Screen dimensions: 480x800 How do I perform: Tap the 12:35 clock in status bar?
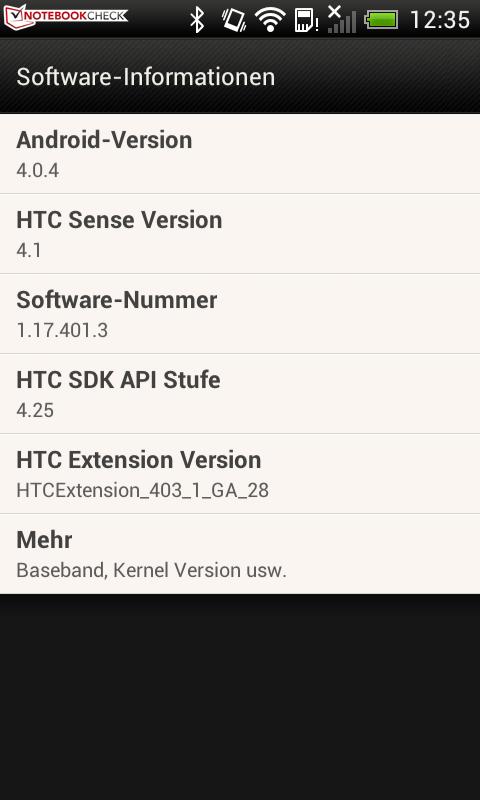click(x=440, y=20)
